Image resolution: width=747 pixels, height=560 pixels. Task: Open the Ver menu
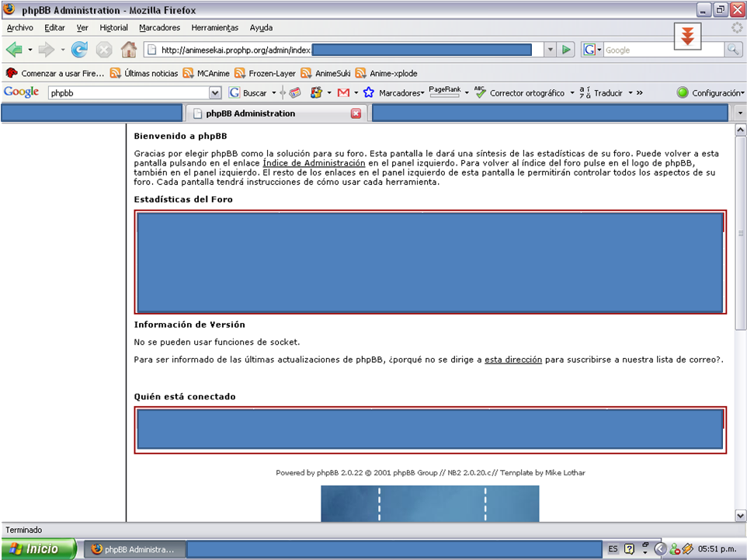tap(82, 28)
